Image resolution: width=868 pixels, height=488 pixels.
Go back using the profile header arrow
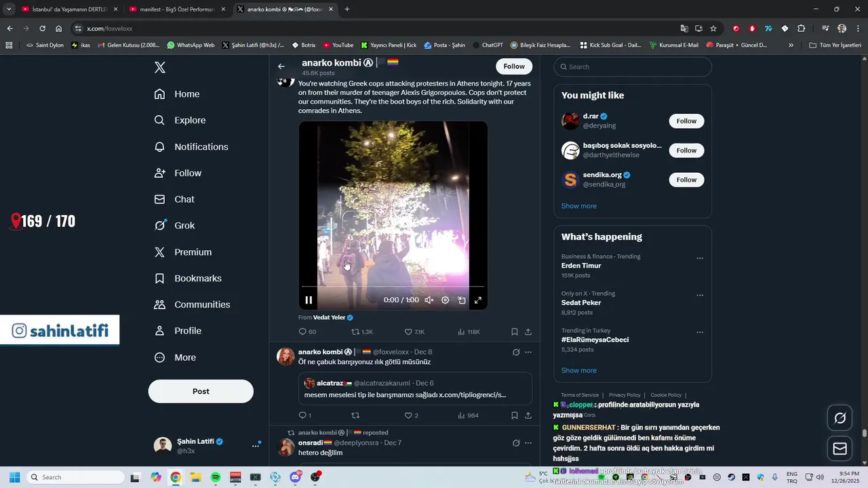[x=281, y=66]
